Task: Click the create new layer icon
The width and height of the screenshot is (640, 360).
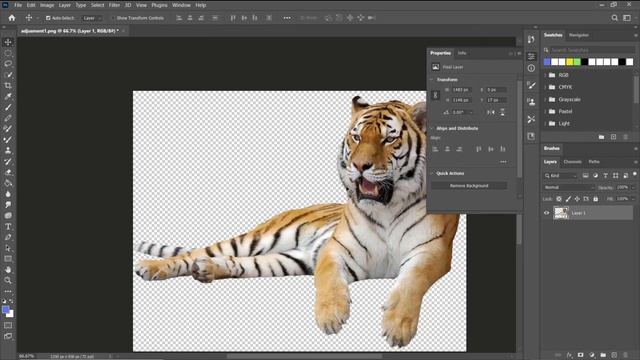Action: coord(614,355)
